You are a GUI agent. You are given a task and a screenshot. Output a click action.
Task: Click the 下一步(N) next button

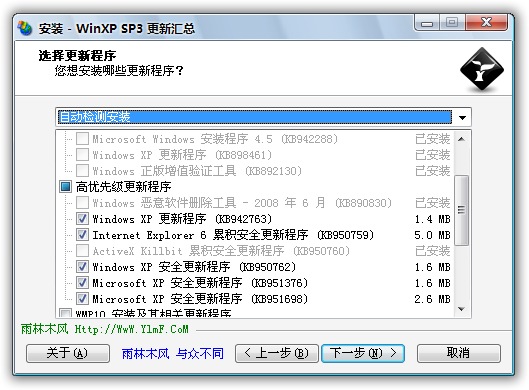(x=363, y=353)
